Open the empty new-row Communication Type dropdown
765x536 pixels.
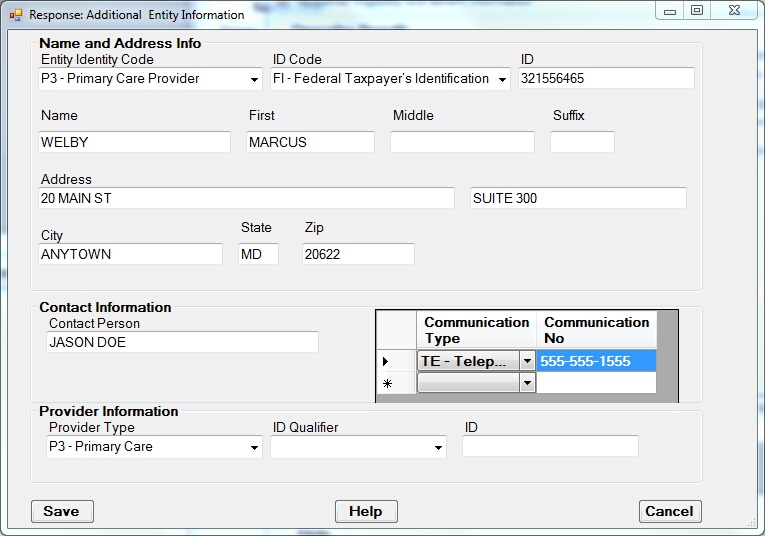point(527,383)
